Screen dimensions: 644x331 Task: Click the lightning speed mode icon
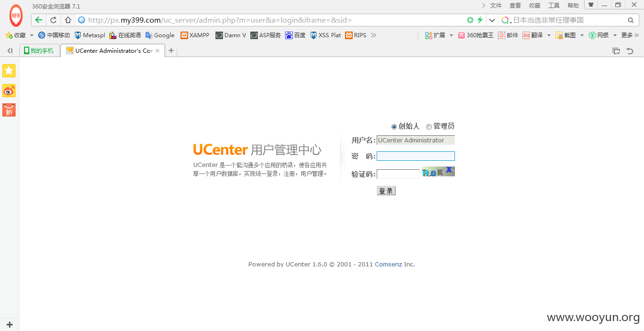(480, 20)
